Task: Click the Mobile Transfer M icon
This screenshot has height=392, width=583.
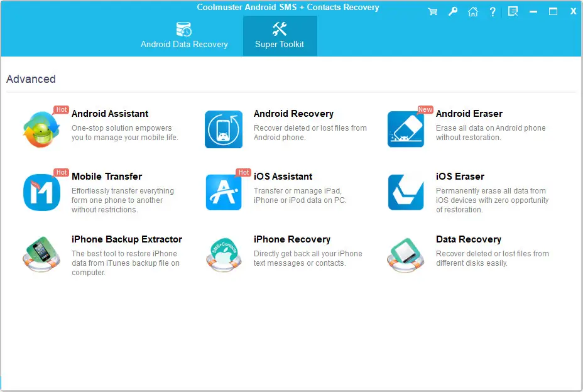Action: point(41,192)
